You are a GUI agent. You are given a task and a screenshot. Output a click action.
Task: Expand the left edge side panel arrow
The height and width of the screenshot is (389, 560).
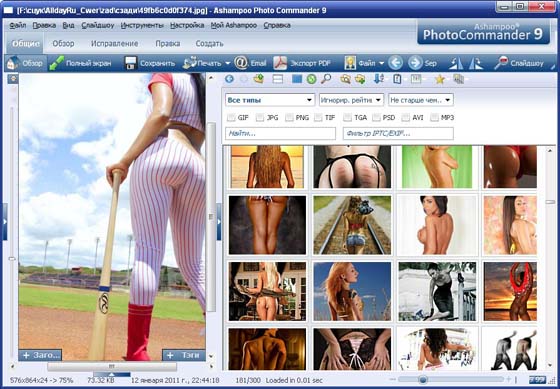[x=5, y=221]
